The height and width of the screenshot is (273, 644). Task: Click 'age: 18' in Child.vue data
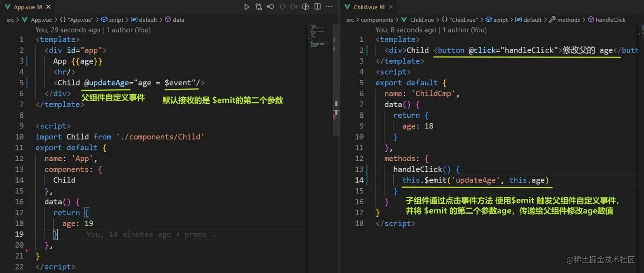(418, 126)
